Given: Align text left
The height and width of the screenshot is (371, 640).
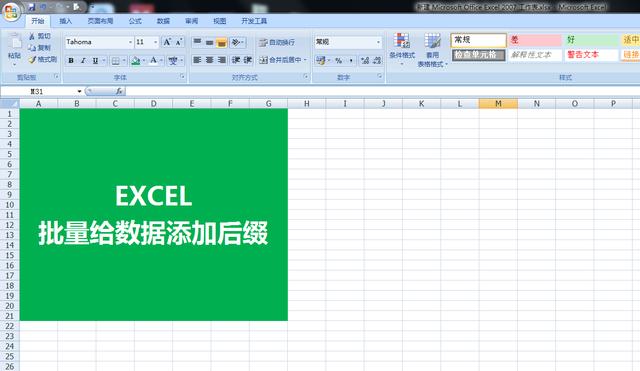Looking at the screenshot, I should tap(197, 60).
